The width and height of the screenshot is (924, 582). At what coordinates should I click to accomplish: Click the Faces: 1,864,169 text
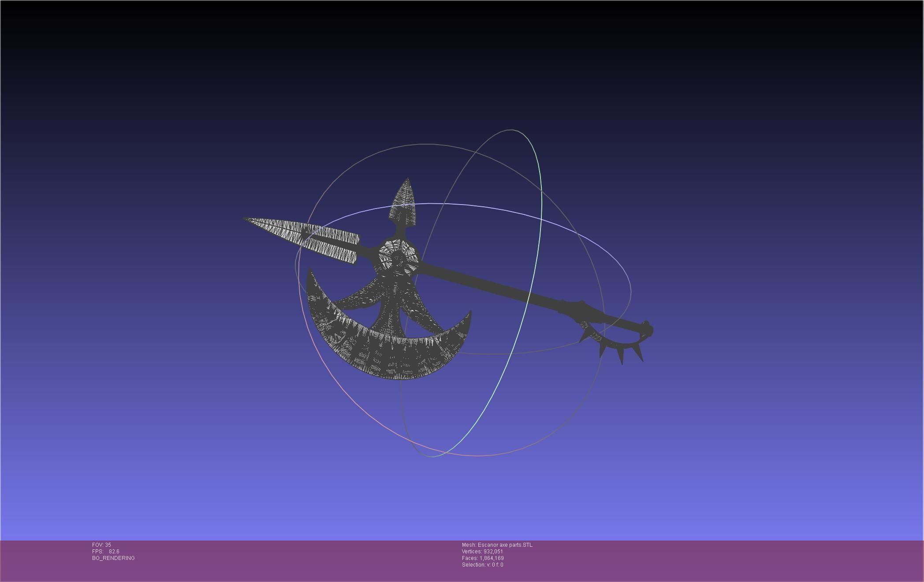[483, 558]
